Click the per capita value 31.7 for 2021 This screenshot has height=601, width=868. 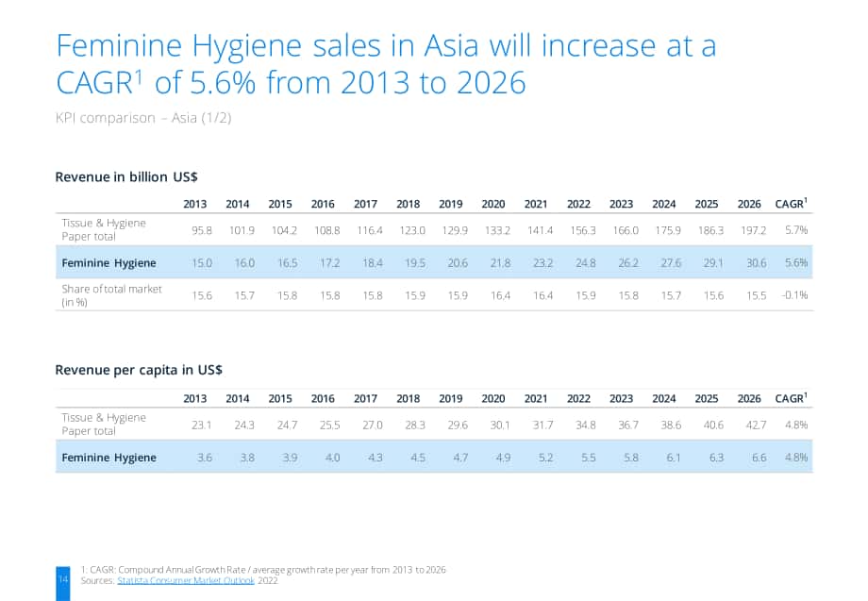[x=543, y=425]
